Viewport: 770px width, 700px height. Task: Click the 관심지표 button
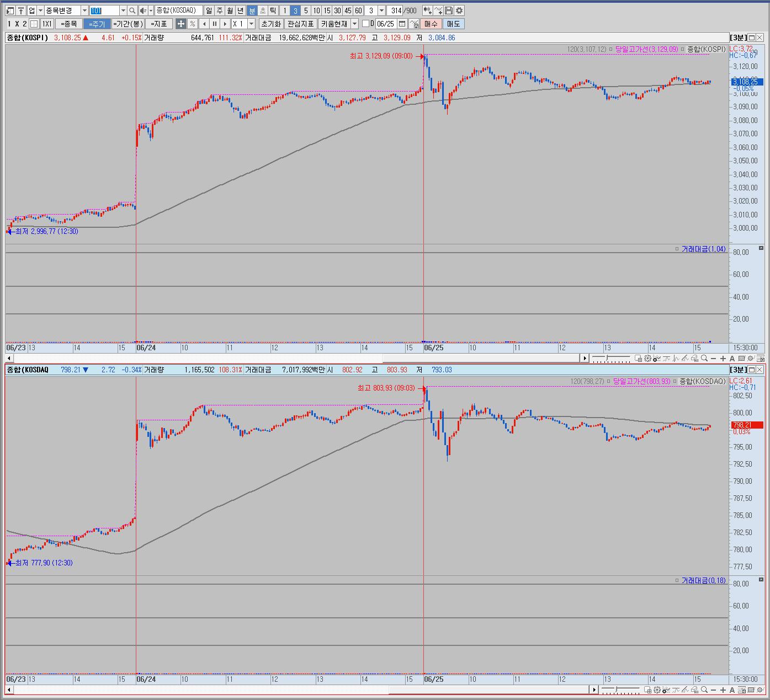[x=300, y=24]
